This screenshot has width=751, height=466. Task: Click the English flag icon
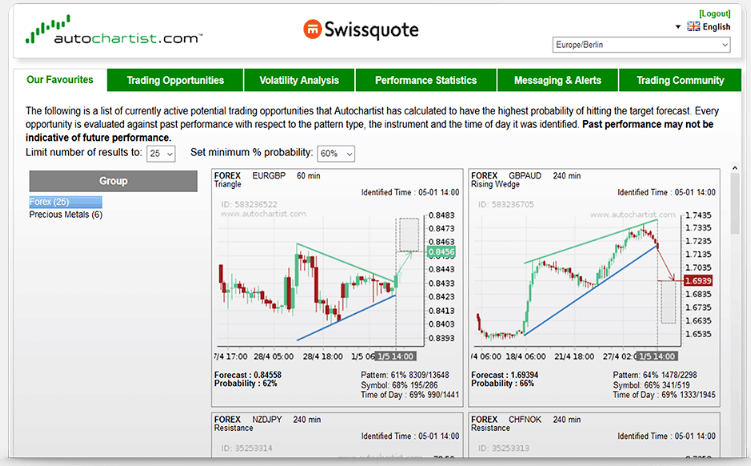(693, 26)
